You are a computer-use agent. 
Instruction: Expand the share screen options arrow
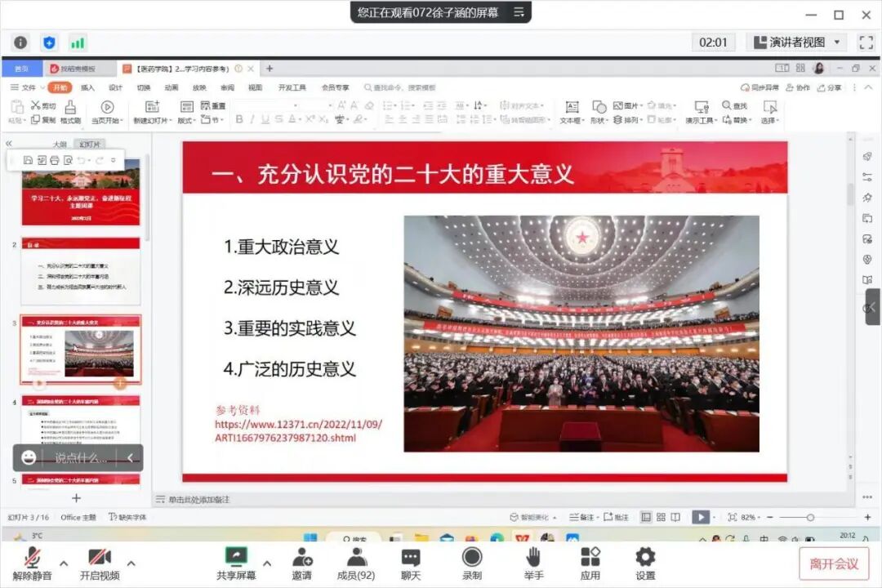pyautogui.click(x=267, y=563)
